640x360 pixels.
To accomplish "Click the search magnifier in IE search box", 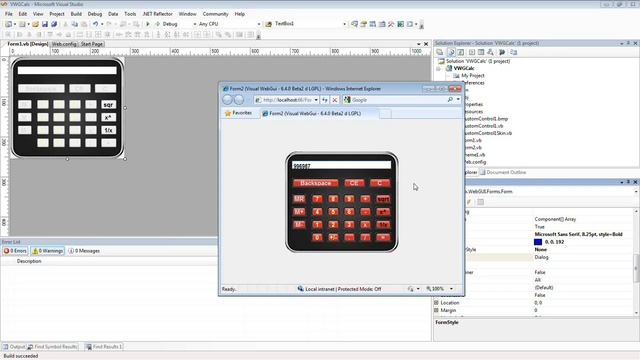I will 450,100.
